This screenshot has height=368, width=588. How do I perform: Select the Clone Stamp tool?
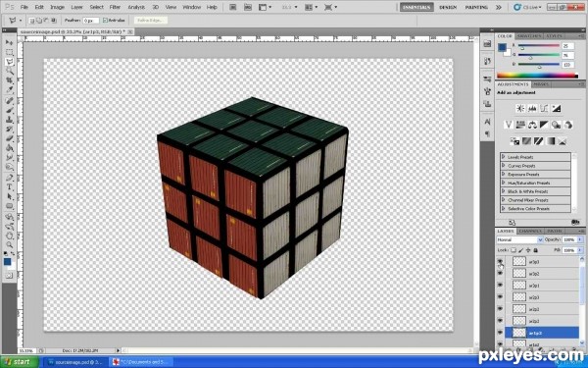[9, 120]
